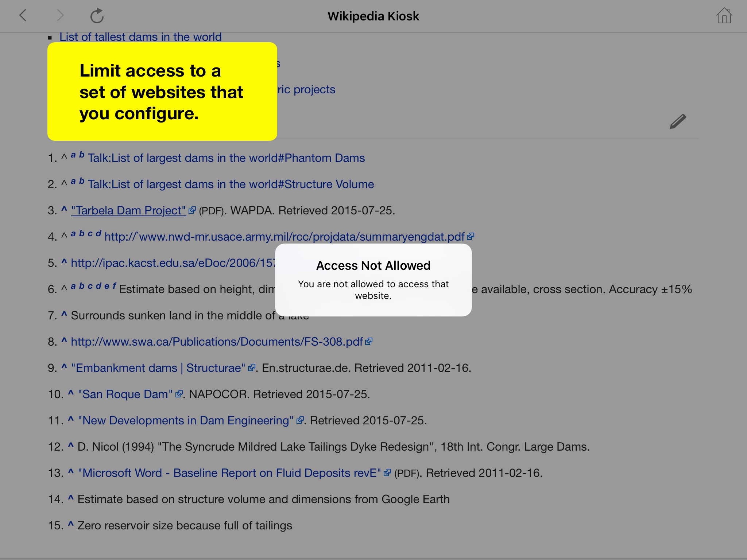
Task: Click external icon after New Developments in Dam Engineering
Action: pyautogui.click(x=300, y=420)
